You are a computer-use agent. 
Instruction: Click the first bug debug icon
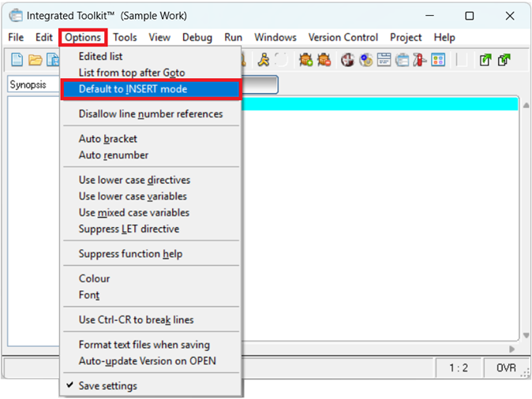305,60
